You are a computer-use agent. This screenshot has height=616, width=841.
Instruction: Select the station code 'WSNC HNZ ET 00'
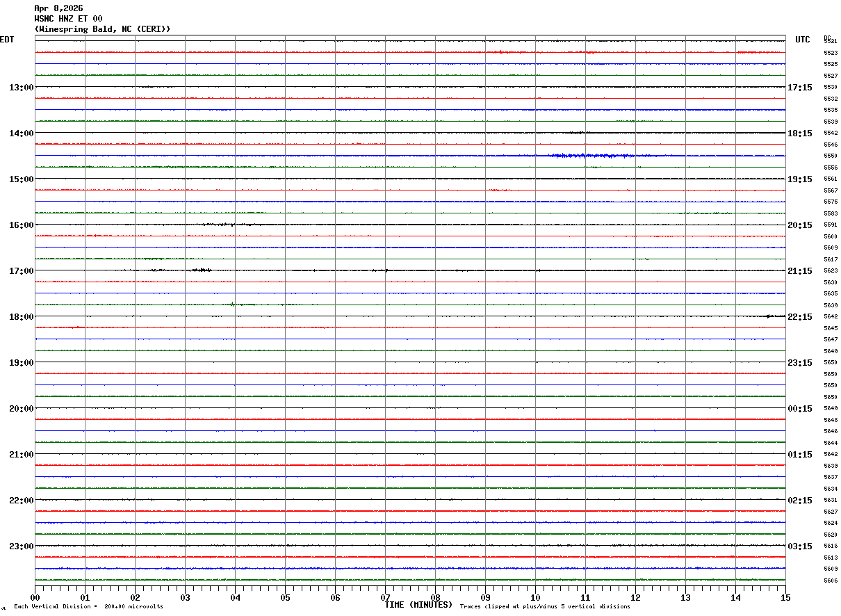tap(68, 19)
